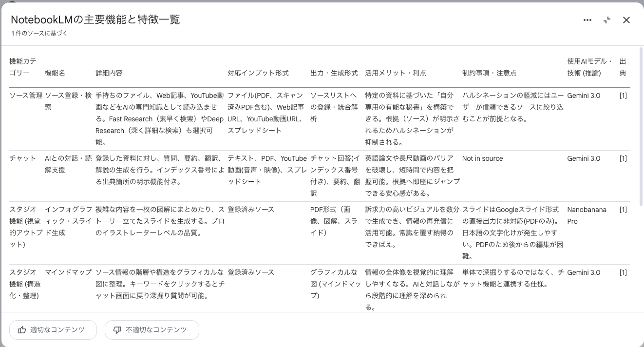Click the ソース情報の階層や構造 detail cell
This screenshot has height=347, width=644.
[x=160, y=284]
